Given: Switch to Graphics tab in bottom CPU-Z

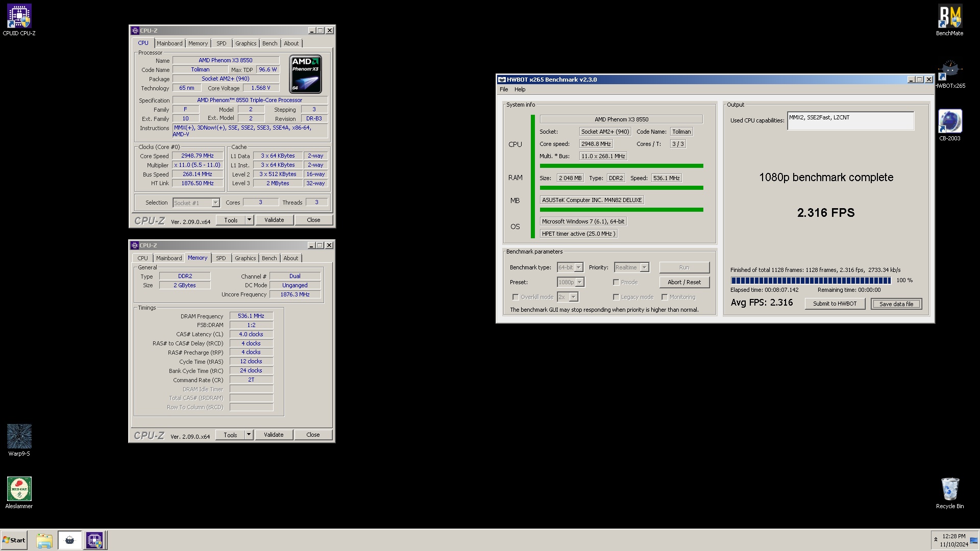Looking at the screenshot, I should point(245,258).
